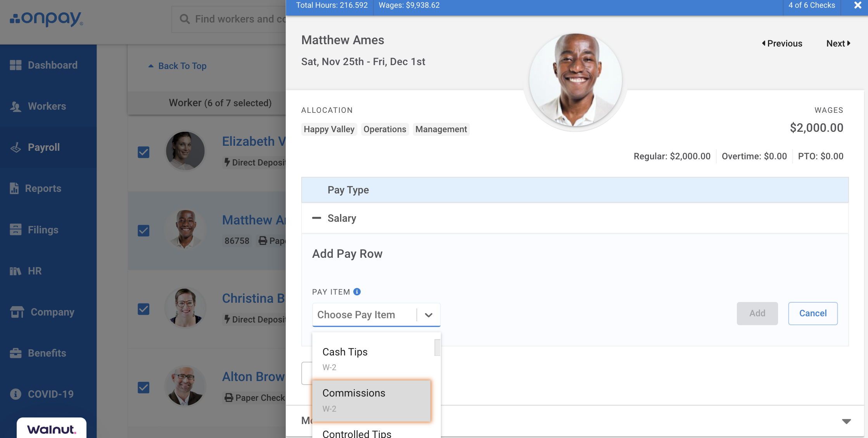This screenshot has height=438, width=868.
Task: Open the Reports sidebar item
Action: coord(48,188)
